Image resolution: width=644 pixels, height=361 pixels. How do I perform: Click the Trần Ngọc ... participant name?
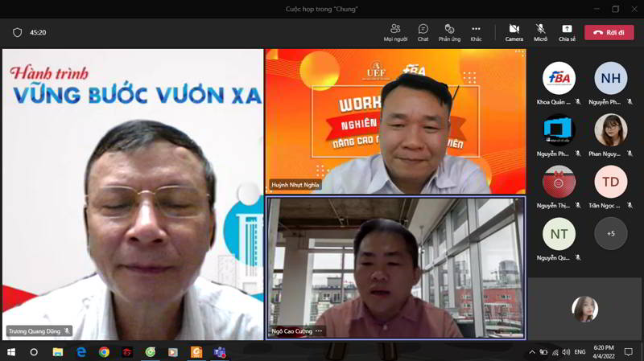605,206
